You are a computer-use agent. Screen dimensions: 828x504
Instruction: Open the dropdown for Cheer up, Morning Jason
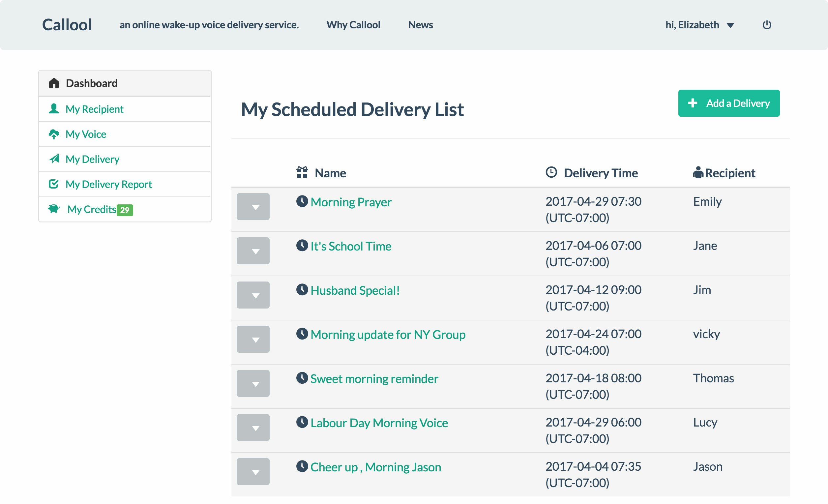[x=253, y=472]
